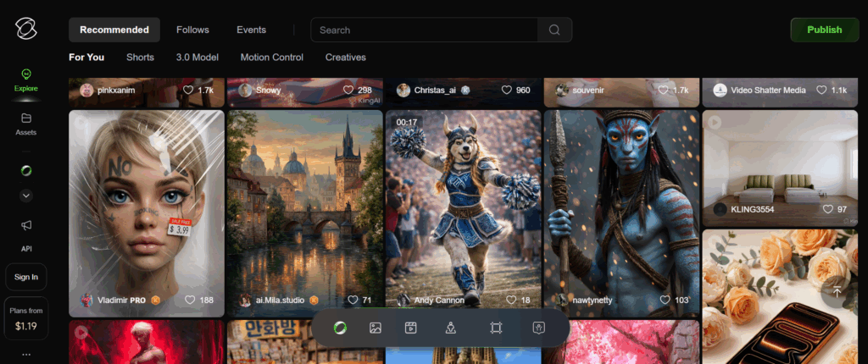Click the magnifier search icon
The image size is (868, 364).
pyautogui.click(x=554, y=30)
